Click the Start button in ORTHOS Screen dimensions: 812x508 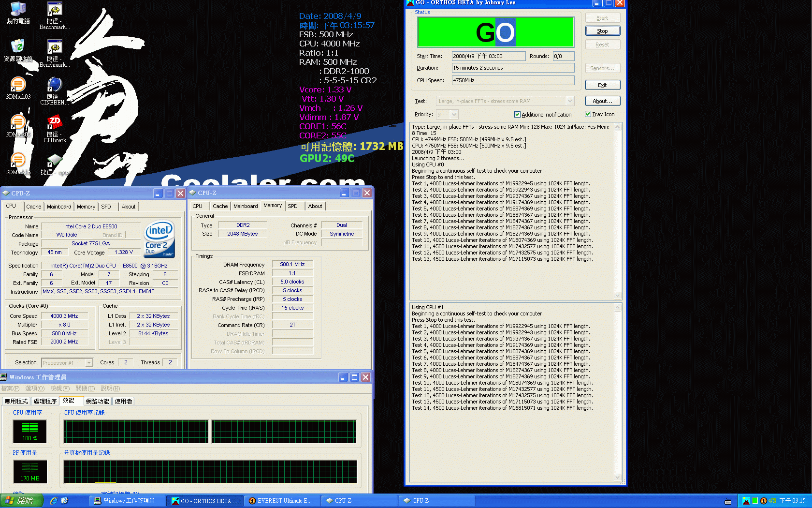click(603, 18)
